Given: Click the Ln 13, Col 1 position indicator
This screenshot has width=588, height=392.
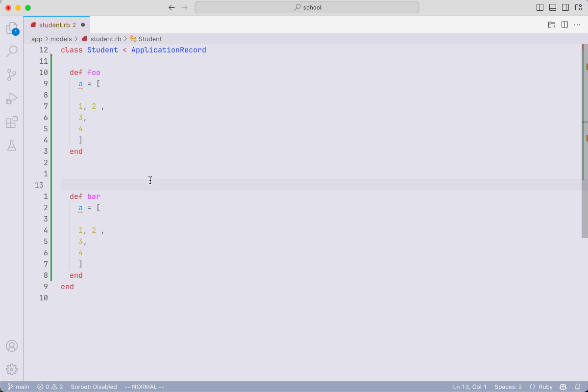Looking at the screenshot, I should 470,387.
